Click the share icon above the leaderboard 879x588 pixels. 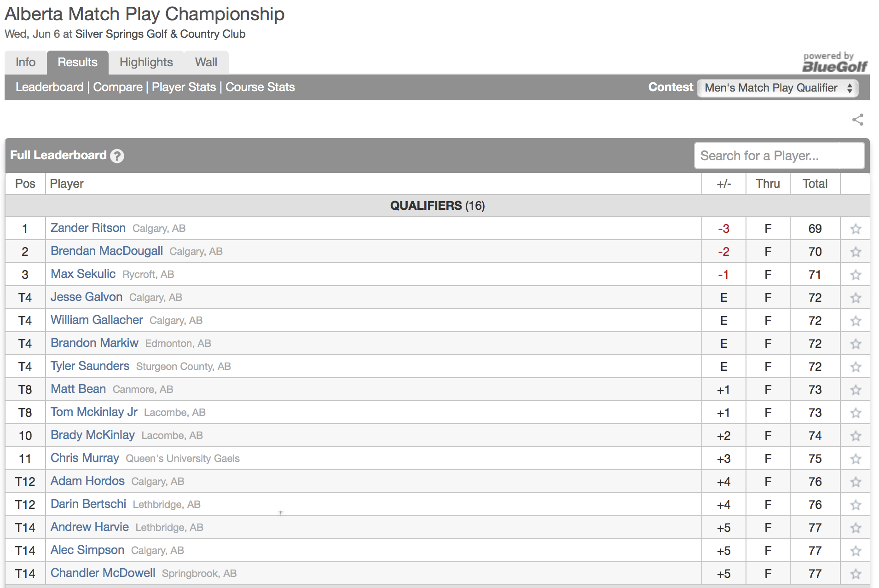pos(857,120)
